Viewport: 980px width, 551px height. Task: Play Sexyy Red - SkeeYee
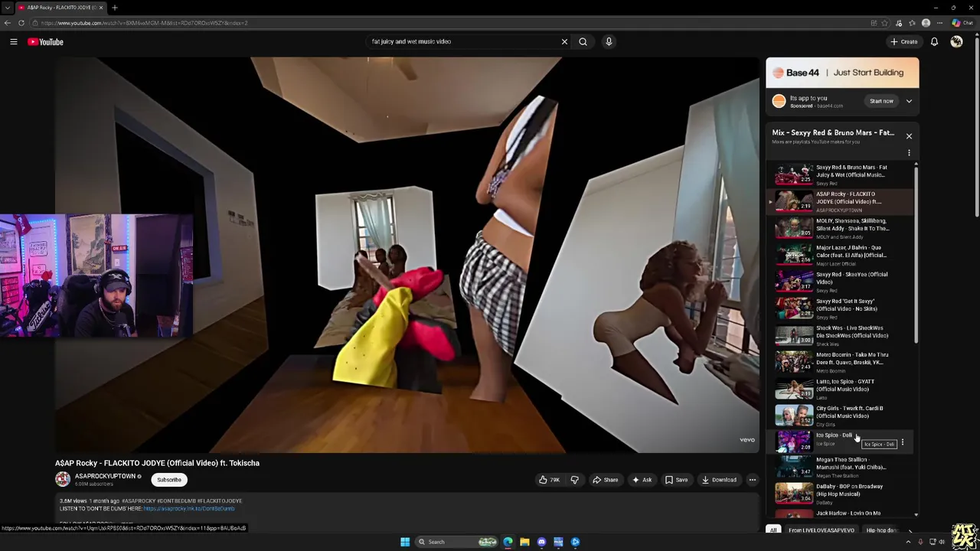(842, 282)
